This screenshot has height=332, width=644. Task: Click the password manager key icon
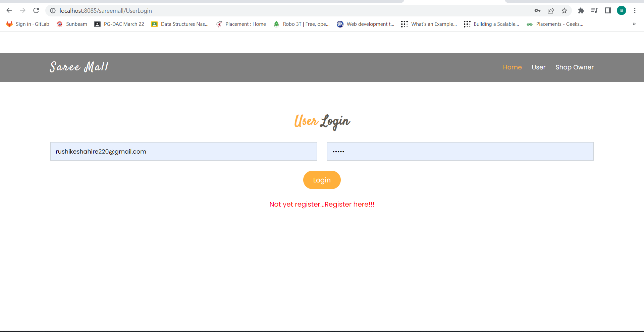pos(537,11)
